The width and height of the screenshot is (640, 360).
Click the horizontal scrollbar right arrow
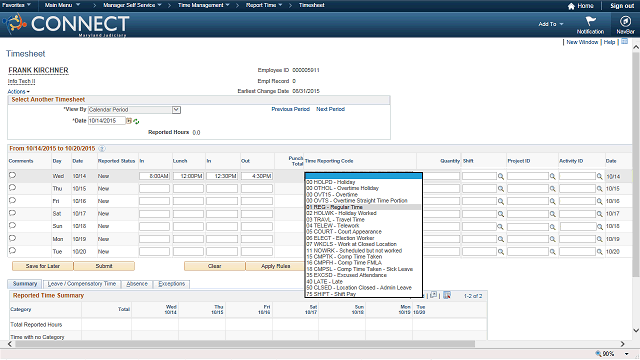(x=622, y=344)
